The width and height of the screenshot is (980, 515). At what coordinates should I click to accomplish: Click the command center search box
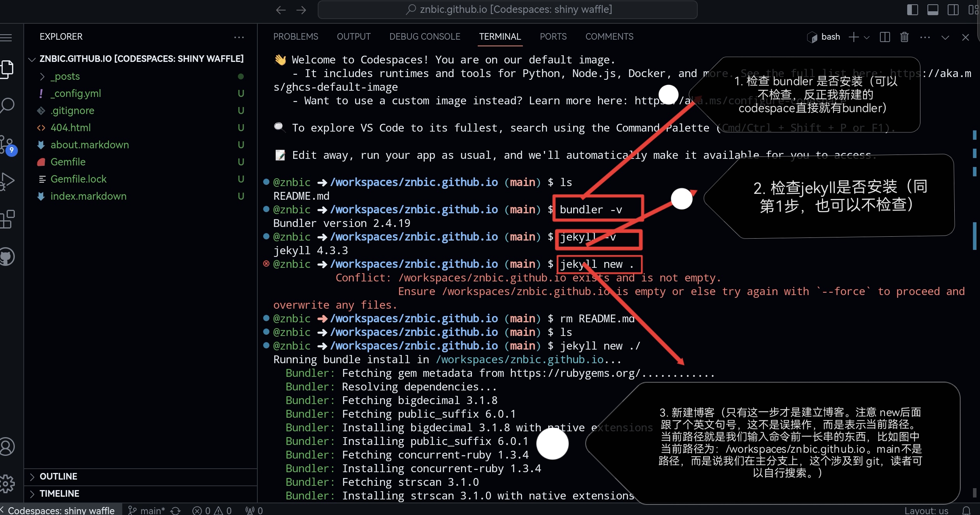507,10
